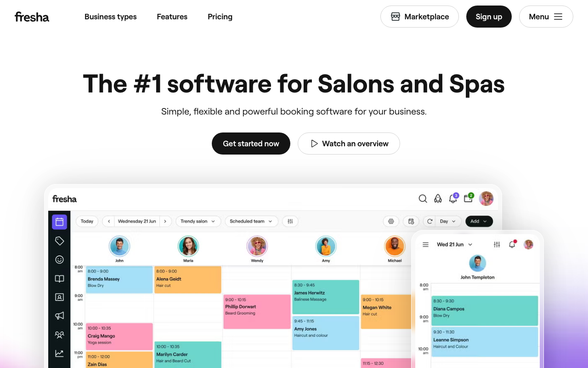588x368 pixels.
Task: Select Maria's staff avatar
Action: tap(188, 246)
